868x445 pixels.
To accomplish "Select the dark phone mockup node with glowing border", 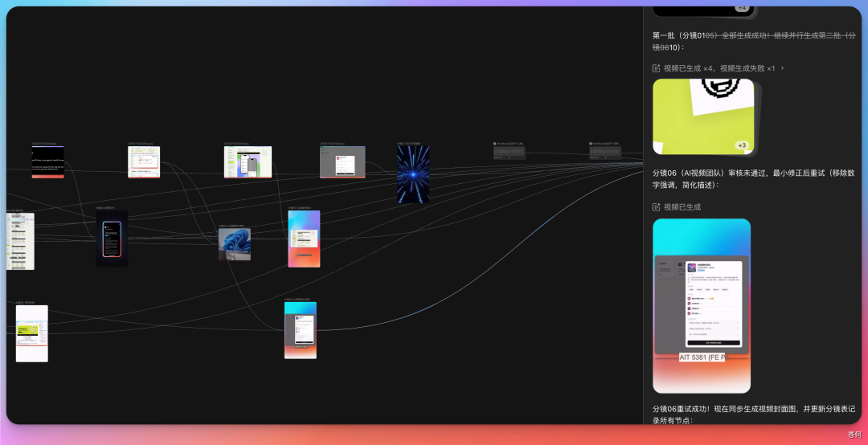I will click(x=112, y=239).
